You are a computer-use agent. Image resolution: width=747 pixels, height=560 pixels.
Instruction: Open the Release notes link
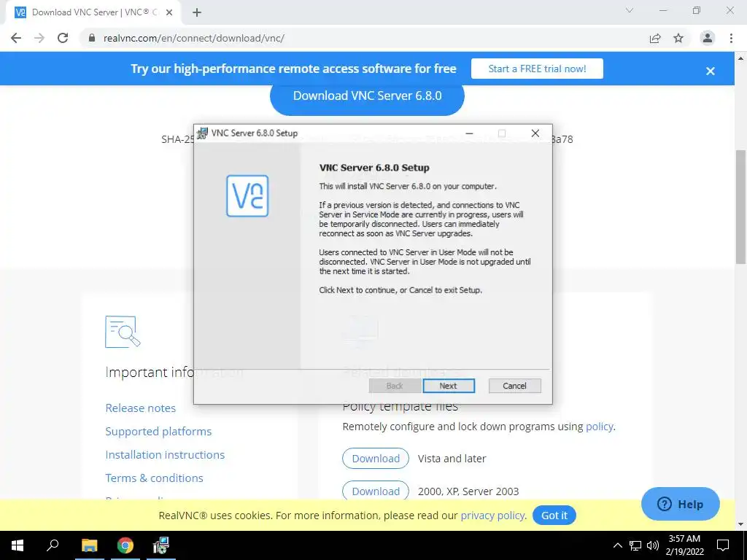pyautogui.click(x=141, y=408)
